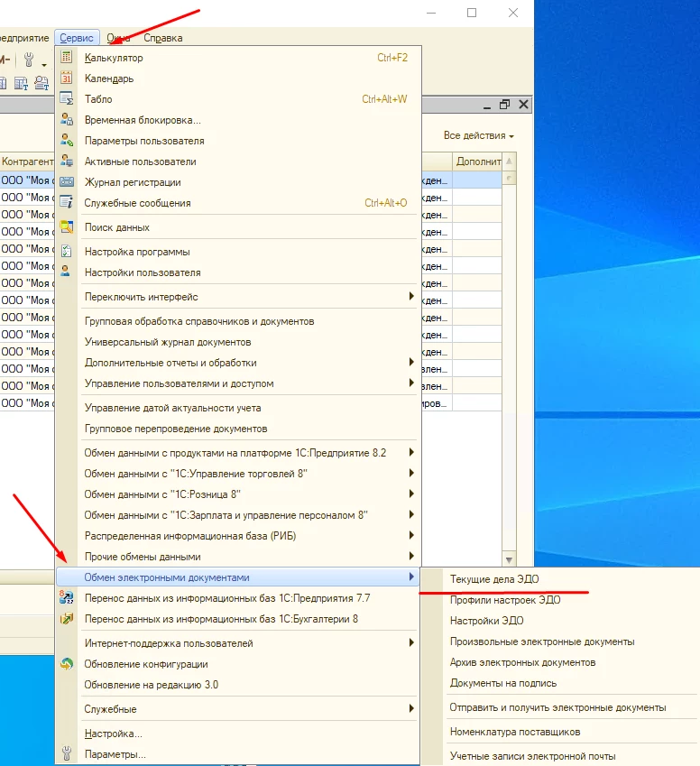
Task: Click the Табло icon in the menu
Action: (66, 99)
